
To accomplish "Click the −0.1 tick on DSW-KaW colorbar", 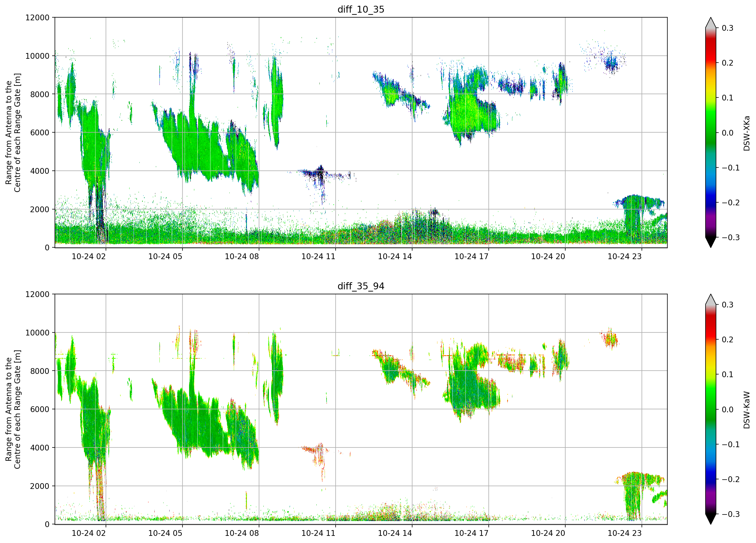I will click(731, 444).
